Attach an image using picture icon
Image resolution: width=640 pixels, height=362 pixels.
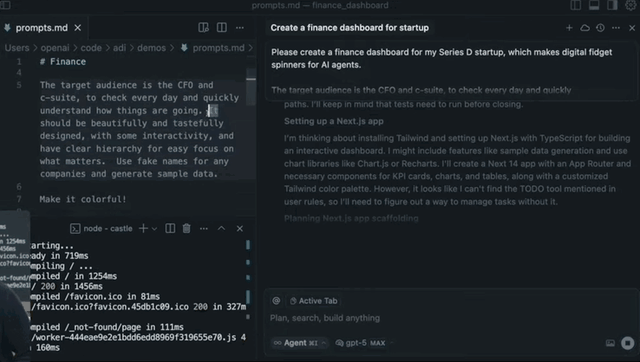(x=610, y=343)
